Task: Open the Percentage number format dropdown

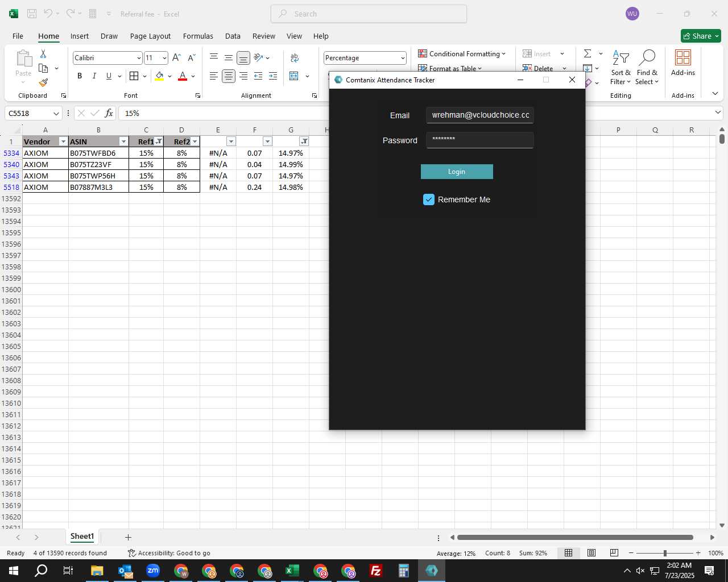Action: pos(403,58)
